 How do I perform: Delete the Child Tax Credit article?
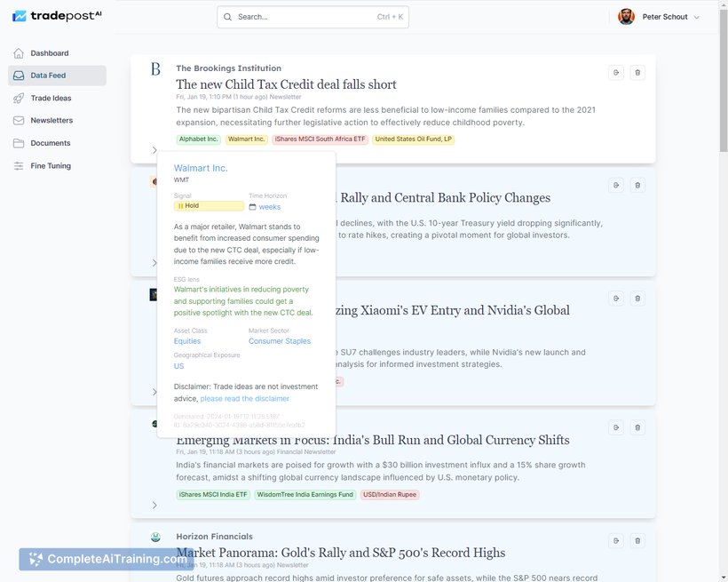click(637, 73)
